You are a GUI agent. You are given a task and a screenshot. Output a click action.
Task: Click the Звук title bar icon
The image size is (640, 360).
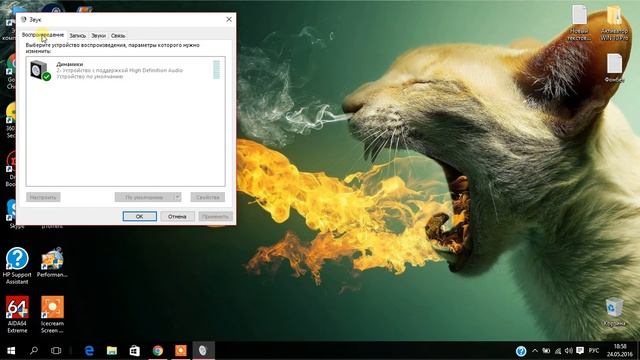coord(23,19)
